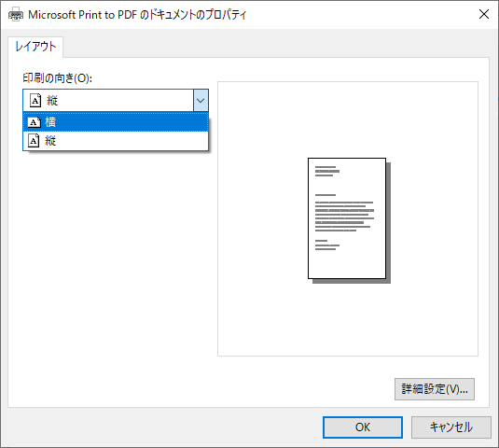499x448 pixels.
Task: Click the Microsoft Print to PDF title text
Action: click(137, 15)
